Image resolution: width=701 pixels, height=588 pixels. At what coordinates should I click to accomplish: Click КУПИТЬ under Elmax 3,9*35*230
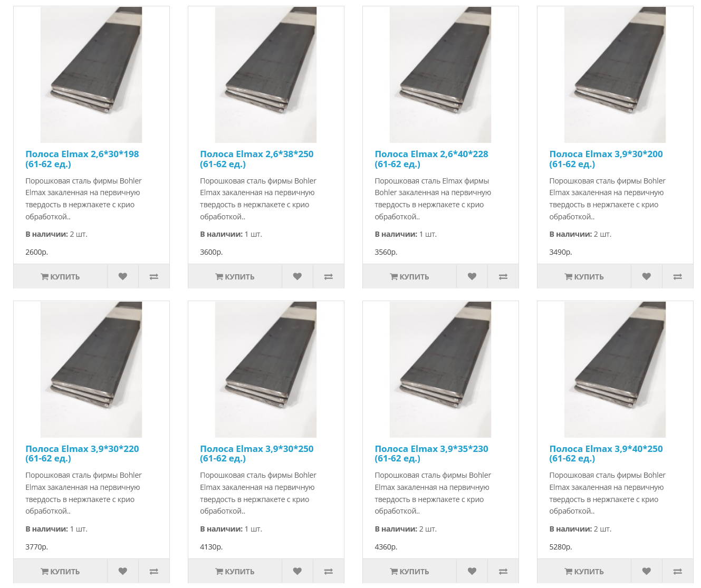point(409,571)
